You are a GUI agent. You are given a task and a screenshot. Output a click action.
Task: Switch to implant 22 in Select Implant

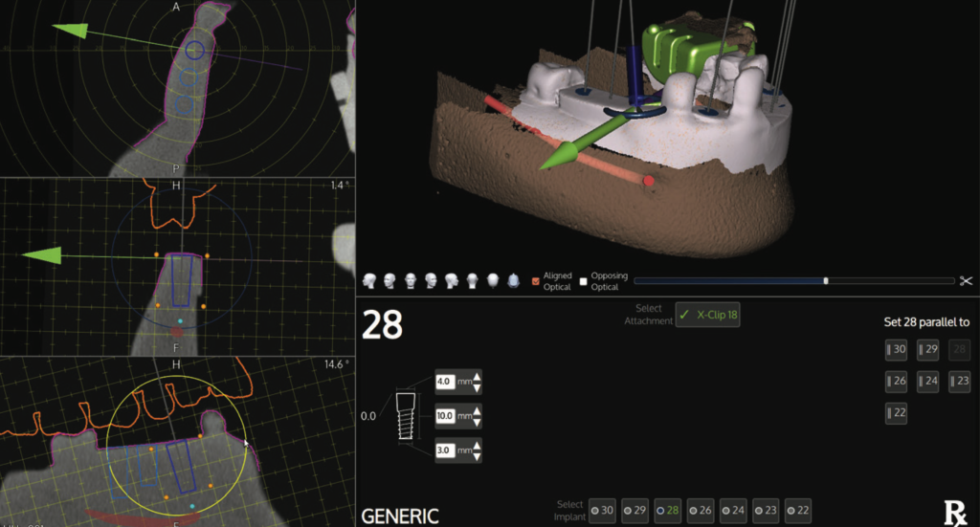(x=796, y=511)
